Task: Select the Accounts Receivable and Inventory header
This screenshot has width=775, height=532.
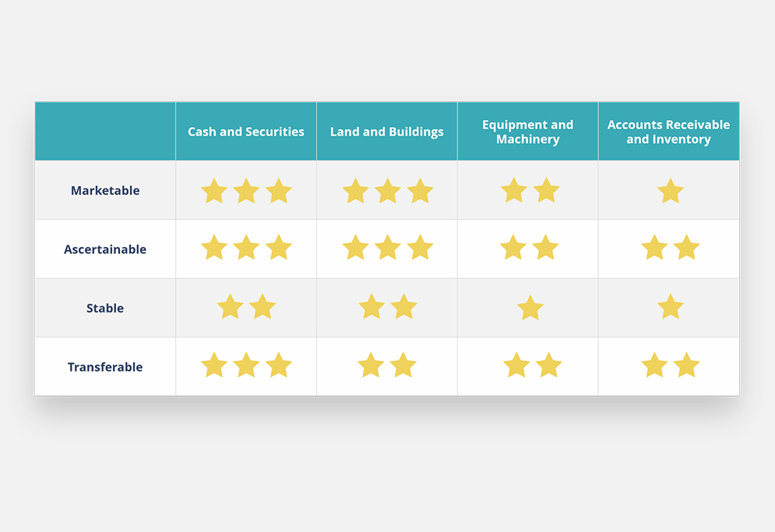Action: tap(668, 132)
